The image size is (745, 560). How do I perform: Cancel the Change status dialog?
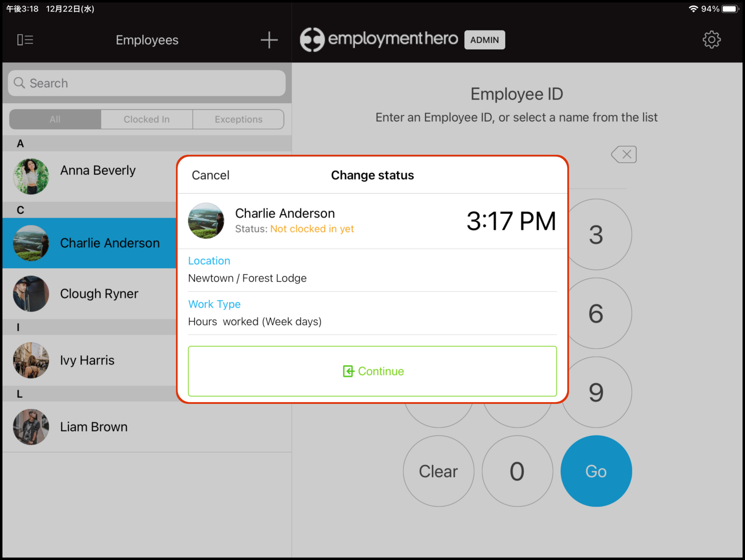[210, 175]
